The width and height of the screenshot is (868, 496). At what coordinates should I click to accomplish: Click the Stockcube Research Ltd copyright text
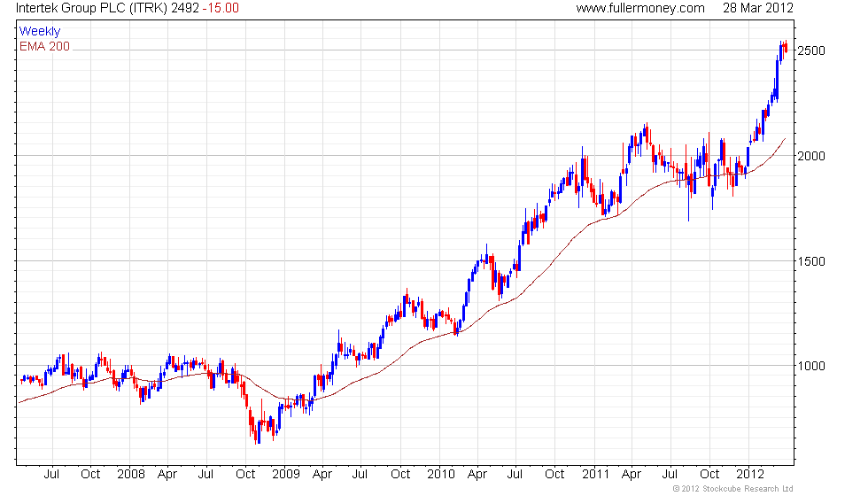coord(733,489)
